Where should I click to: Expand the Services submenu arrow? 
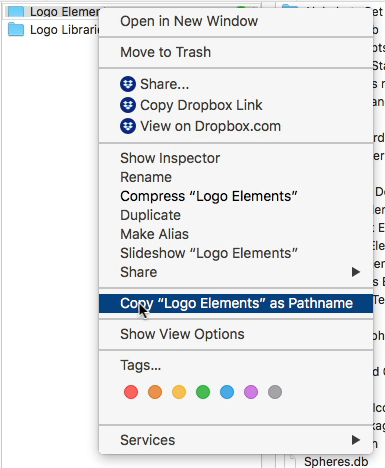click(x=356, y=440)
